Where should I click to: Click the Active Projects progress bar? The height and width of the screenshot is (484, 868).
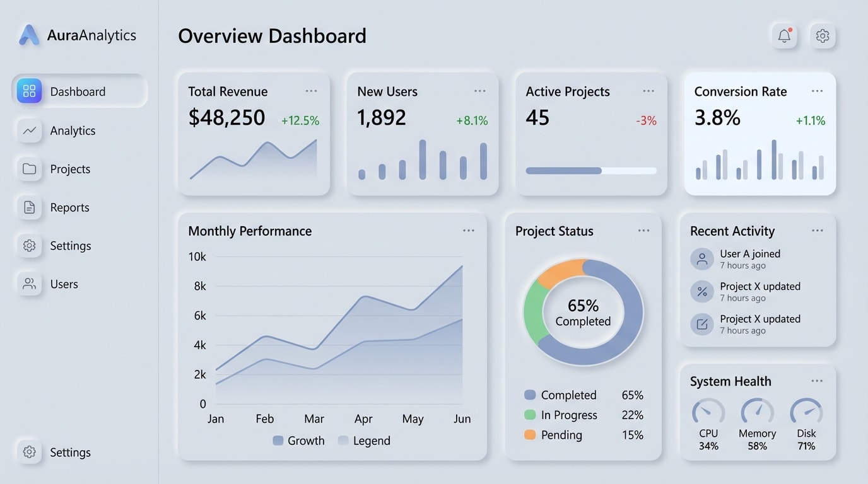[x=590, y=170]
